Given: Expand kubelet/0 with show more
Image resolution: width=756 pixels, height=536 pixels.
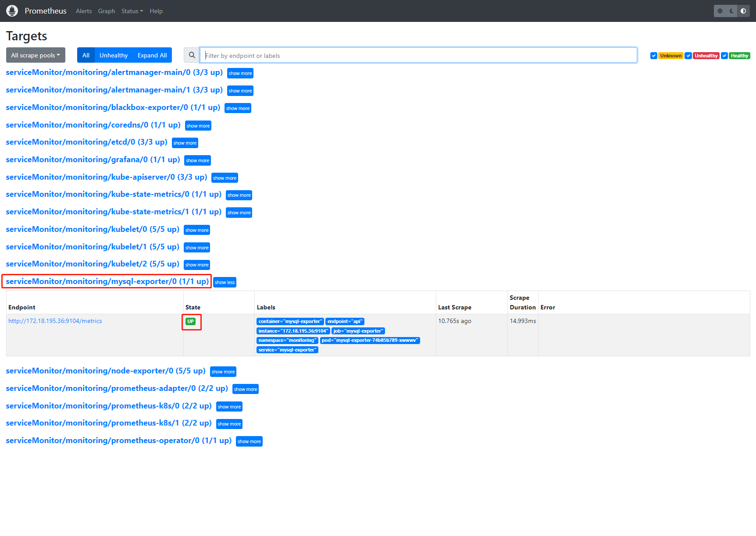Looking at the screenshot, I should [x=197, y=230].
